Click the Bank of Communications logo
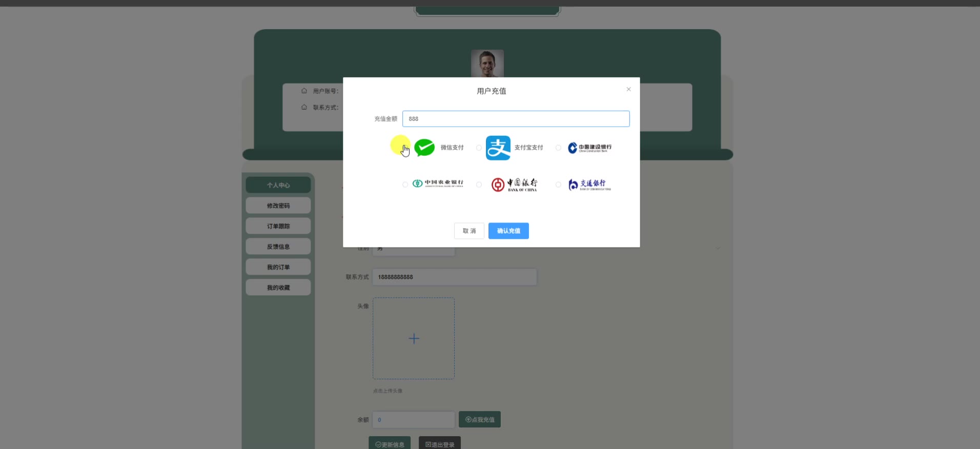 [589, 185]
